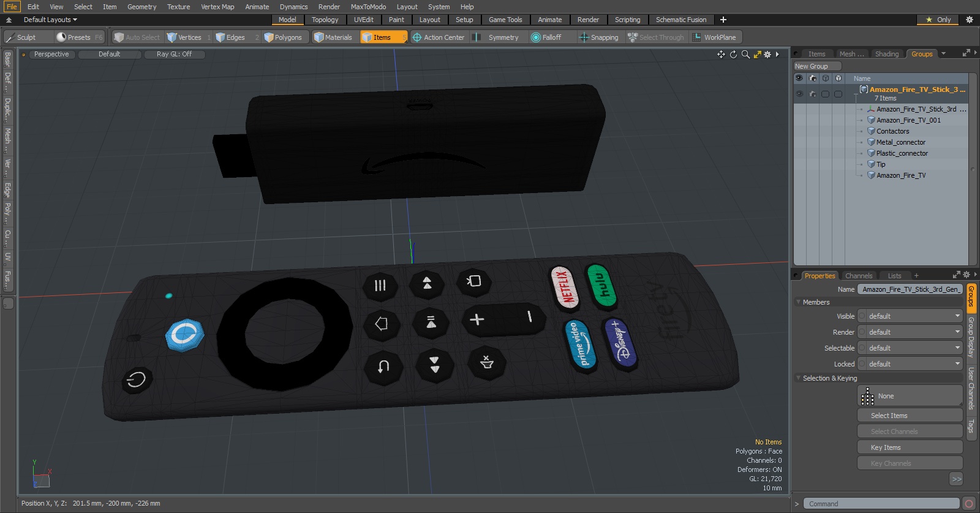Screen dimensions: 980x513
Task: Open the Selectable dropdown
Action: click(910, 348)
